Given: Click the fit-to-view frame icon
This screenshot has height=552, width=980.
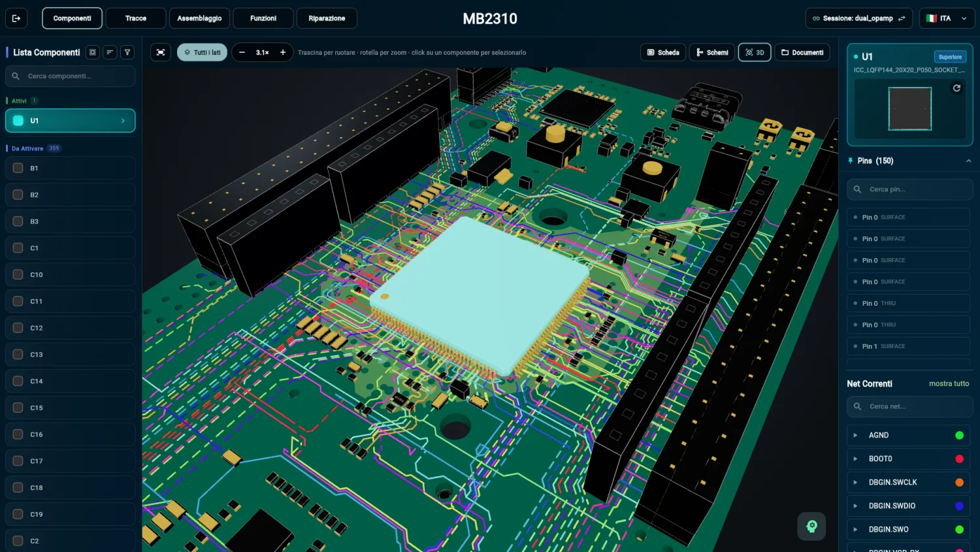Looking at the screenshot, I should point(161,52).
